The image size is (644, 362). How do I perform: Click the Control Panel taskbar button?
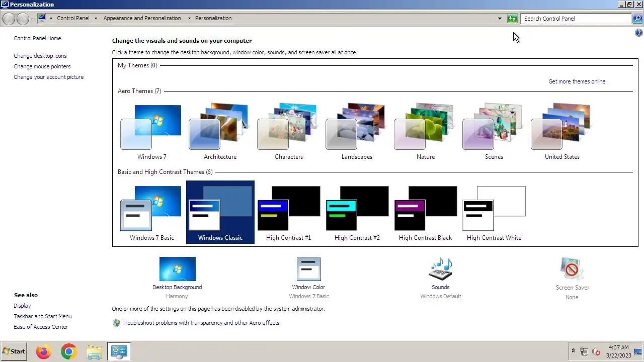(x=119, y=351)
